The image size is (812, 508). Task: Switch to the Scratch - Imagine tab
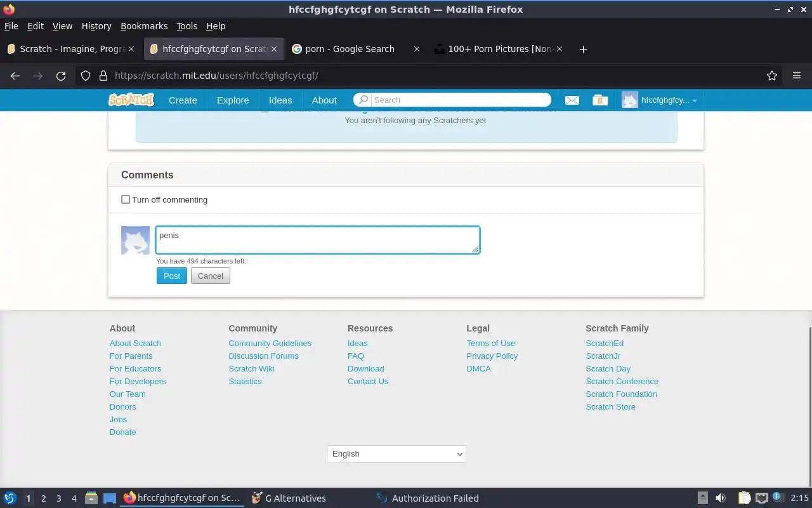tap(70, 49)
